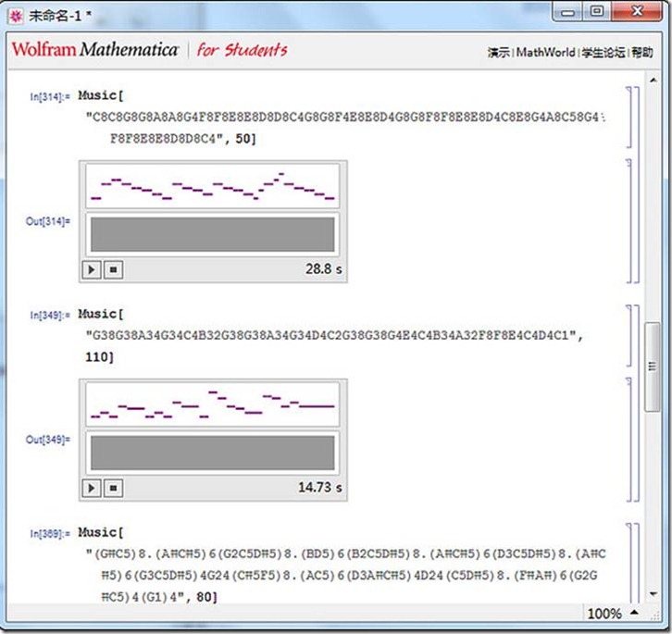
Task: Click scrollbar down arrow
Action: [653, 594]
